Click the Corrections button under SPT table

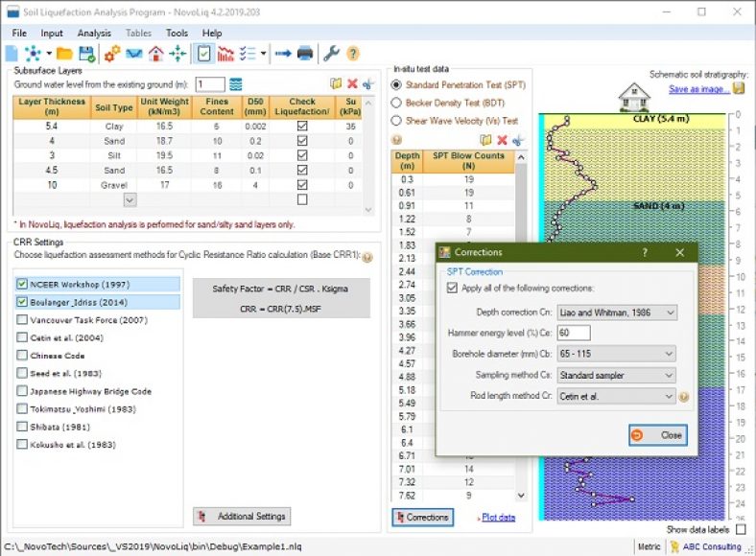coord(422,518)
